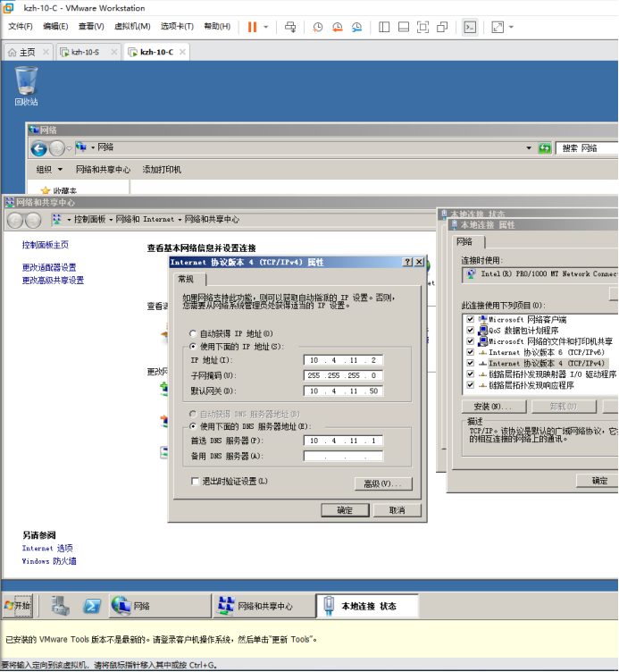Toggle the VMware library sidebar icon
The height and width of the screenshot is (672, 619).
click(384, 27)
